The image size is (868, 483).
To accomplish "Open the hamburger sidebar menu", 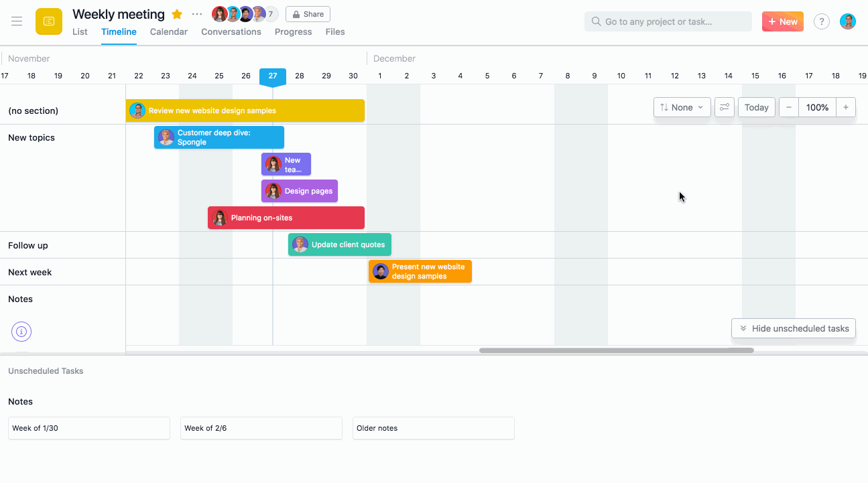I will [17, 21].
